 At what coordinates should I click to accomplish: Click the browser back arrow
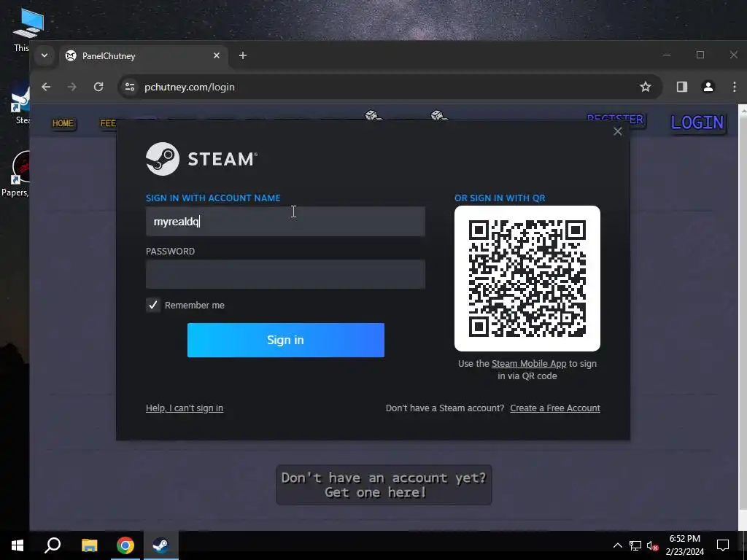pyautogui.click(x=46, y=87)
